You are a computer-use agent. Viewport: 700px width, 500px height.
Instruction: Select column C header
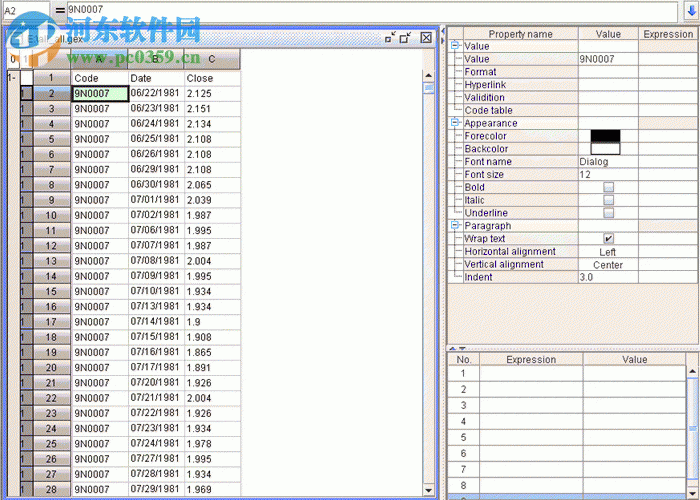point(211,58)
